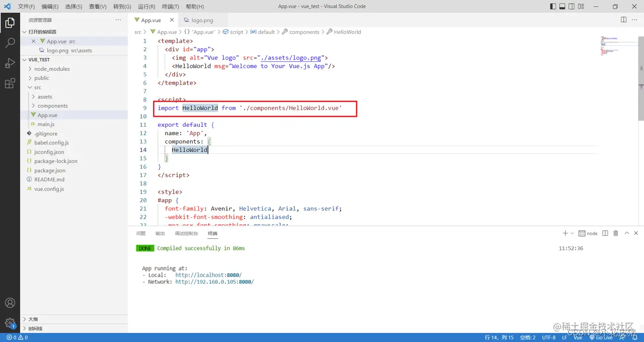Maximize the terminal panel size
This screenshot has height=342, width=644.
coord(627,233)
